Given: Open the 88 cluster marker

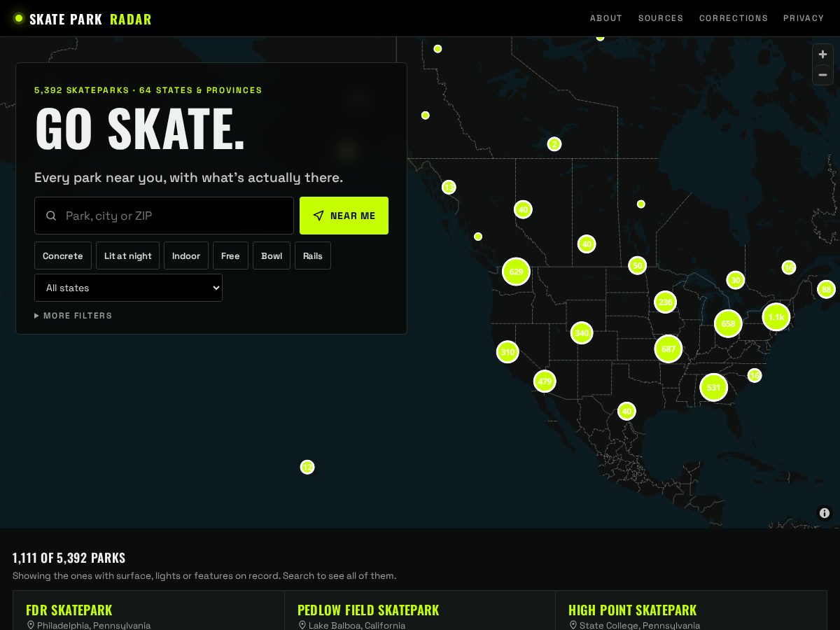Looking at the screenshot, I should click(x=827, y=289).
